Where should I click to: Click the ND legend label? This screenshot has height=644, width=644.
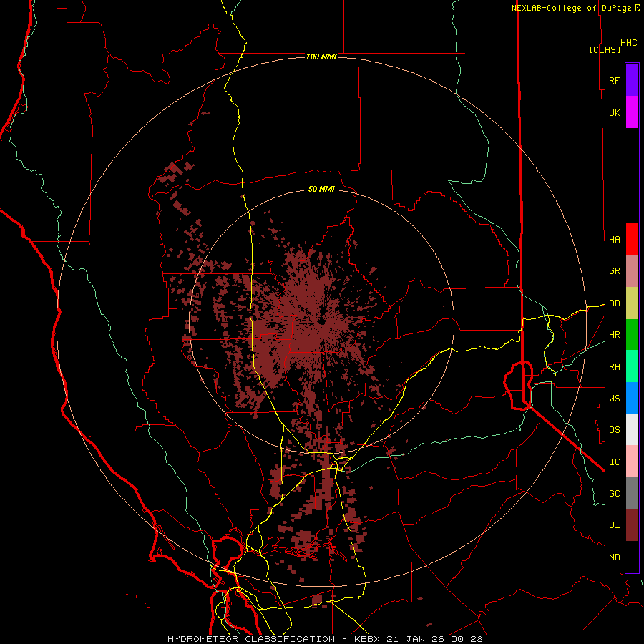tap(614, 557)
